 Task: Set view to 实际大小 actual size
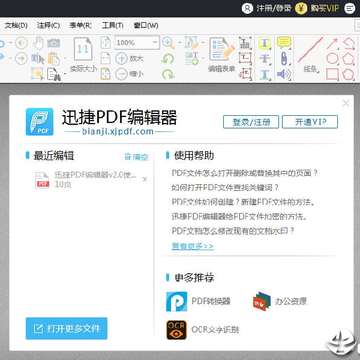point(83,55)
